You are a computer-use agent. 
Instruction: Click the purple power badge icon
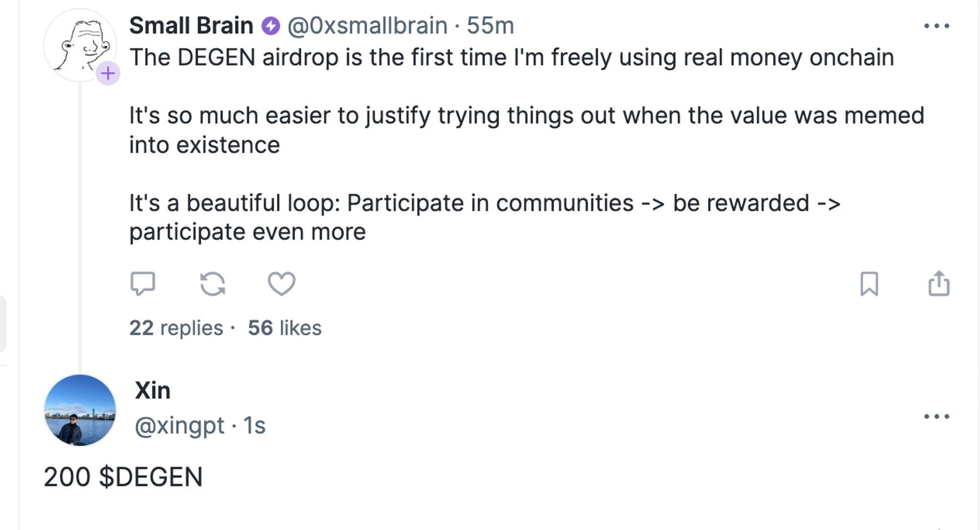coord(270,26)
